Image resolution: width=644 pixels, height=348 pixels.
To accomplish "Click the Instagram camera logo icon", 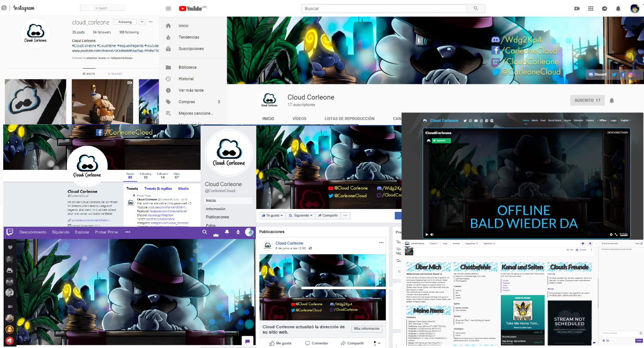I will [x=4, y=8].
